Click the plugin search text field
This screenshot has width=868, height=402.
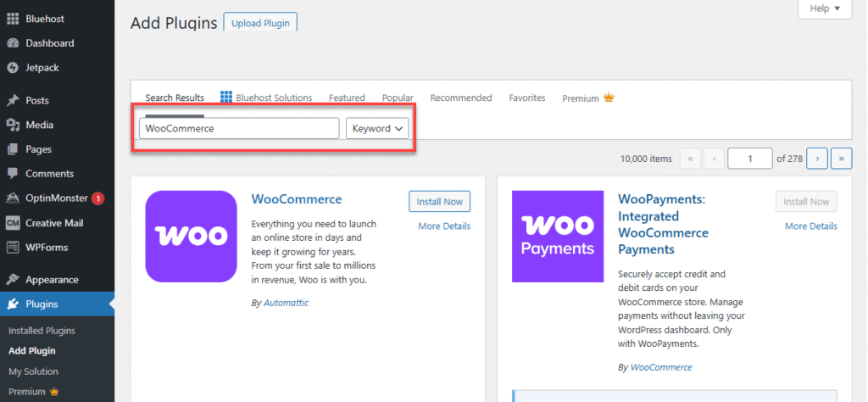click(x=239, y=129)
